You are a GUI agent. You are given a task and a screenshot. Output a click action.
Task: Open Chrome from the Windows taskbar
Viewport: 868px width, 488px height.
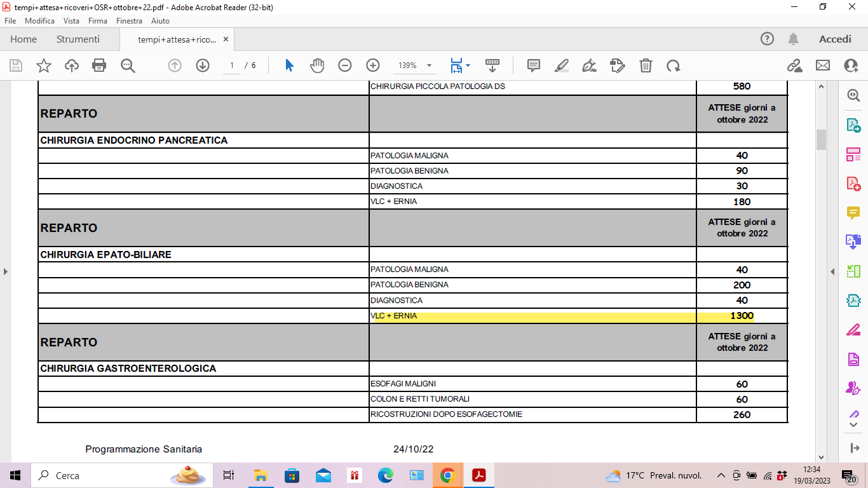tap(447, 475)
